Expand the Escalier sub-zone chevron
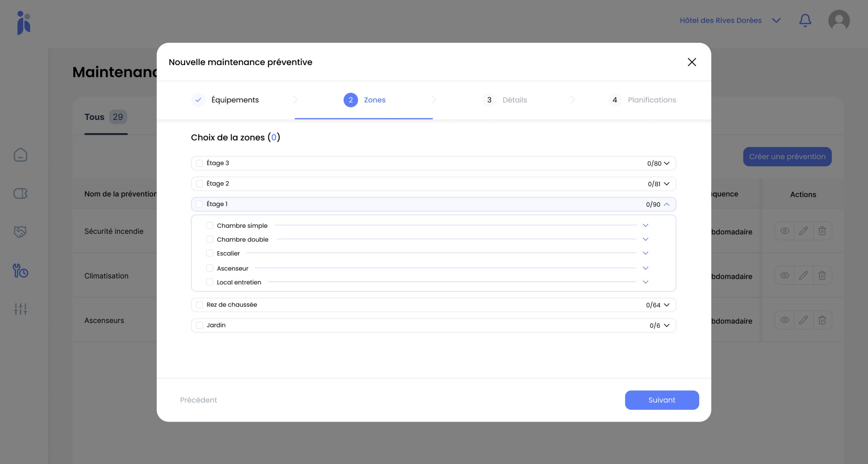The image size is (868, 464). click(x=645, y=253)
